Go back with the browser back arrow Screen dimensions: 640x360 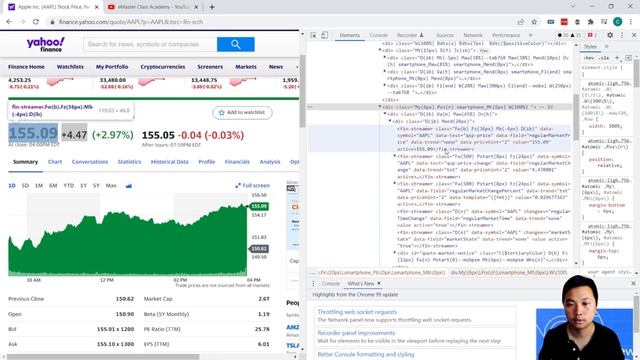coord(9,22)
